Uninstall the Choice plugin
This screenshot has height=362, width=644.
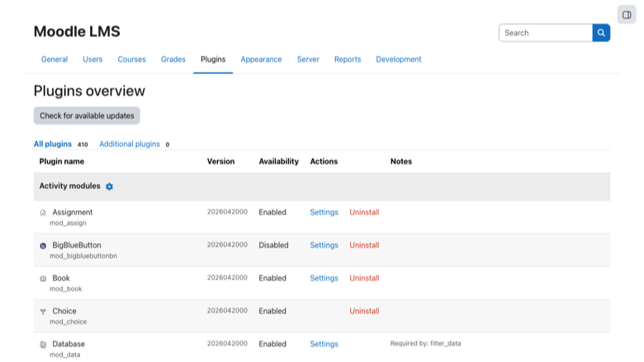pyautogui.click(x=364, y=311)
